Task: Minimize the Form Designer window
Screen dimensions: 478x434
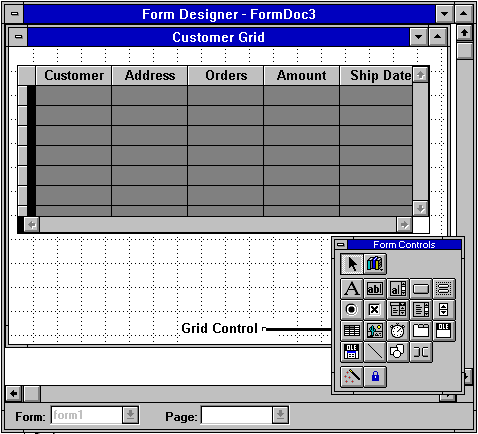Action: 444,14
